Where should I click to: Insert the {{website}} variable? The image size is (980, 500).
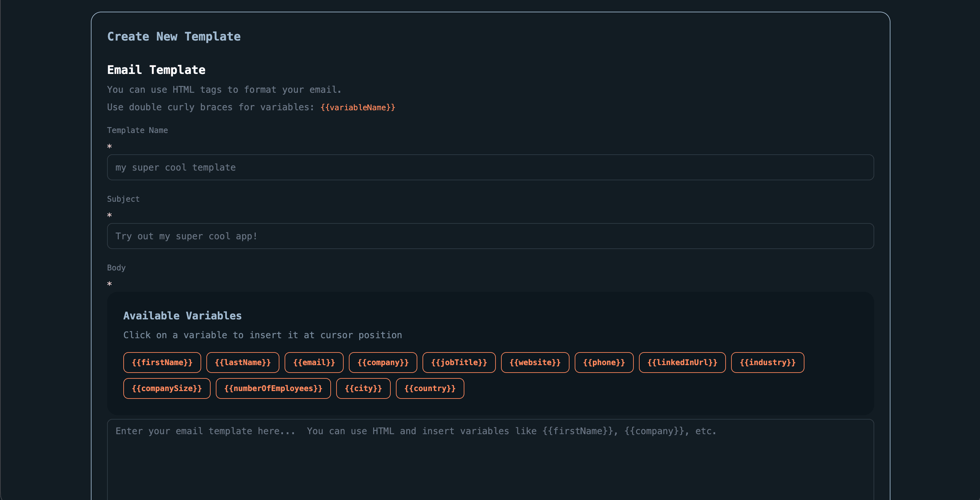pos(535,363)
